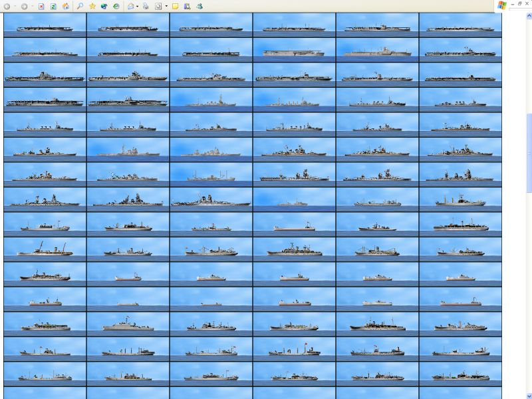This screenshot has width=532, height=399.
Task: Open Discuss with the yellow note icon
Action: 176,6
